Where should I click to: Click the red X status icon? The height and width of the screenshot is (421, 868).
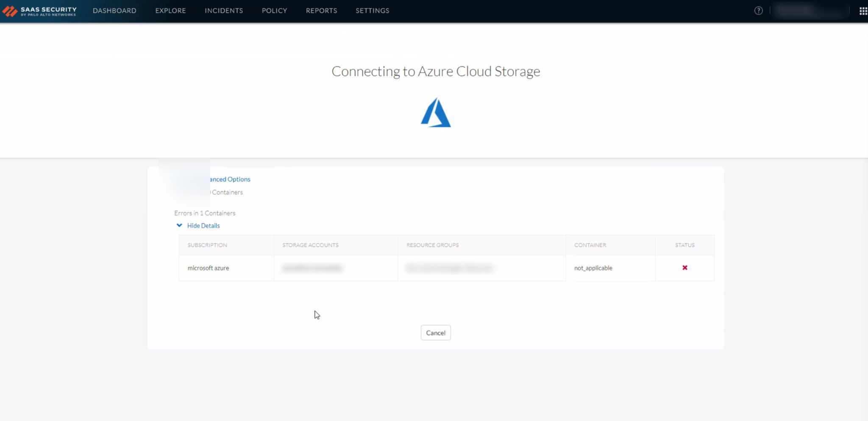point(684,268)
